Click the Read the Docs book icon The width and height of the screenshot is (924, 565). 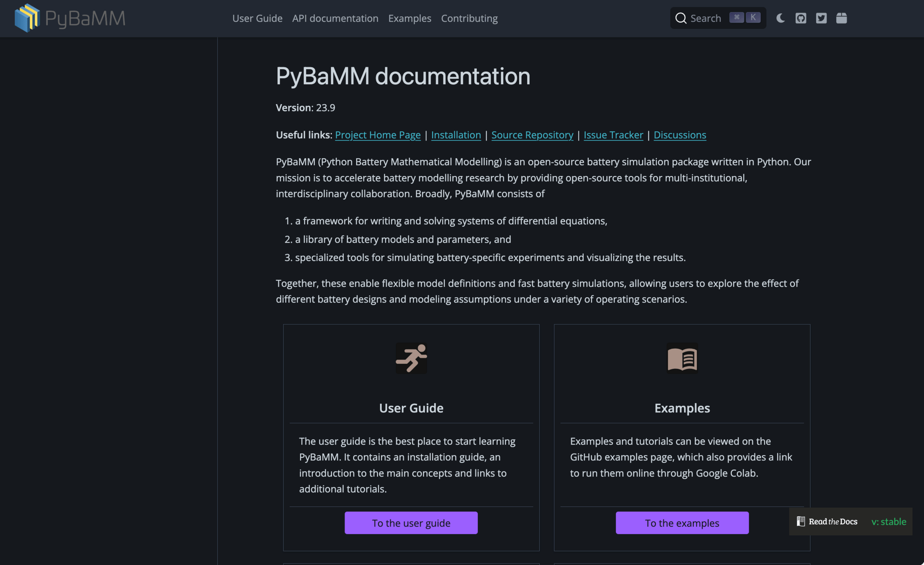click(800, 521)
